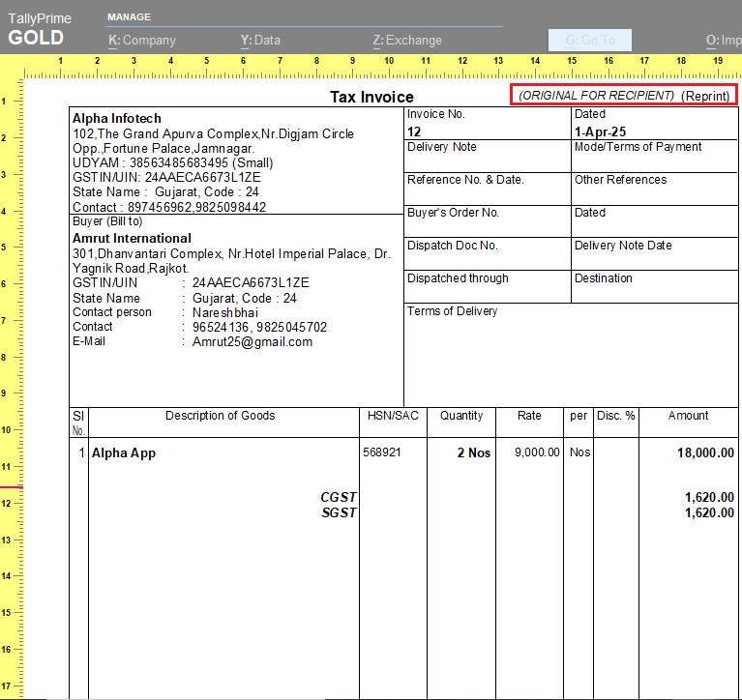This screenshot has width=742, height=700.
Task: Click the MANAGE label in top bar
Action: pyautogui.click(x=129, y=17)
